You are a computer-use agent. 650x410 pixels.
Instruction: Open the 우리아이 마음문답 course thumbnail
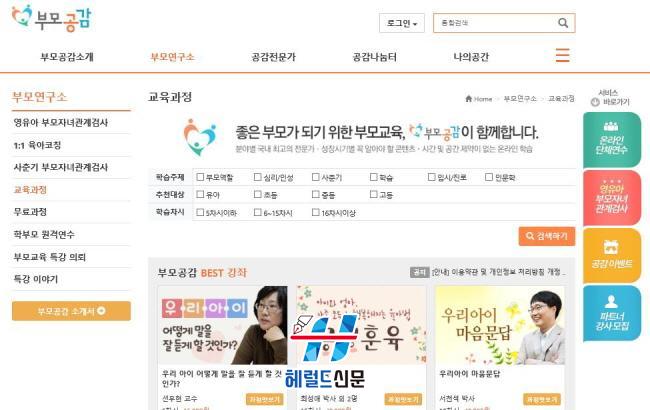[500, 325]
